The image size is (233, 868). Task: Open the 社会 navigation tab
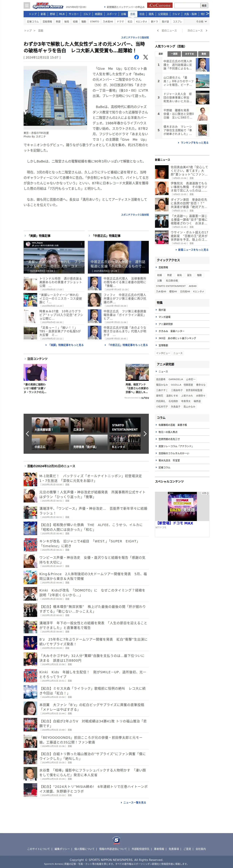click(x=142, y=14)
